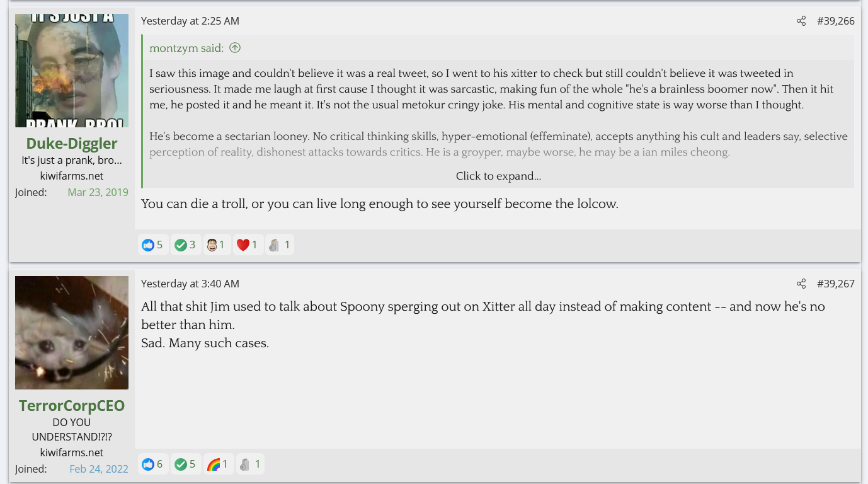The width and height of the screenshot is (868, 484).
Task: Click the green checkmark reaction showing 5
Action: 187,464
